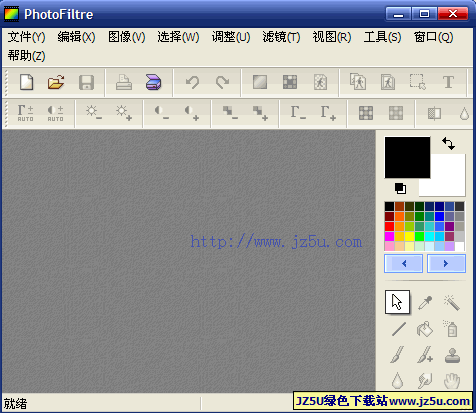Pick the cyan palette swatch

tap(429, 237)
